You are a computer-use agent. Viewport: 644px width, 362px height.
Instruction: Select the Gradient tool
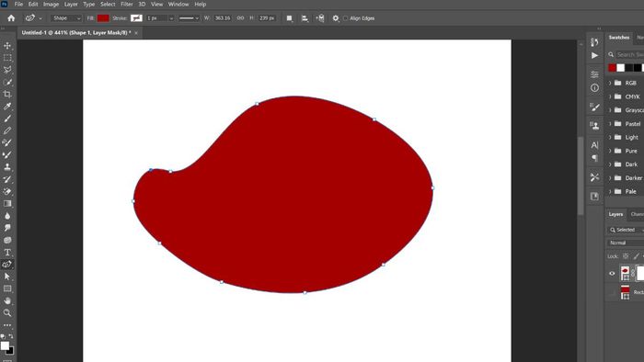7,203
